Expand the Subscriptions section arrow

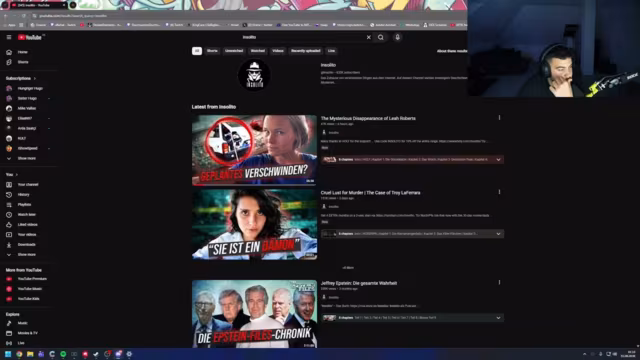click(x=35, y=78)
